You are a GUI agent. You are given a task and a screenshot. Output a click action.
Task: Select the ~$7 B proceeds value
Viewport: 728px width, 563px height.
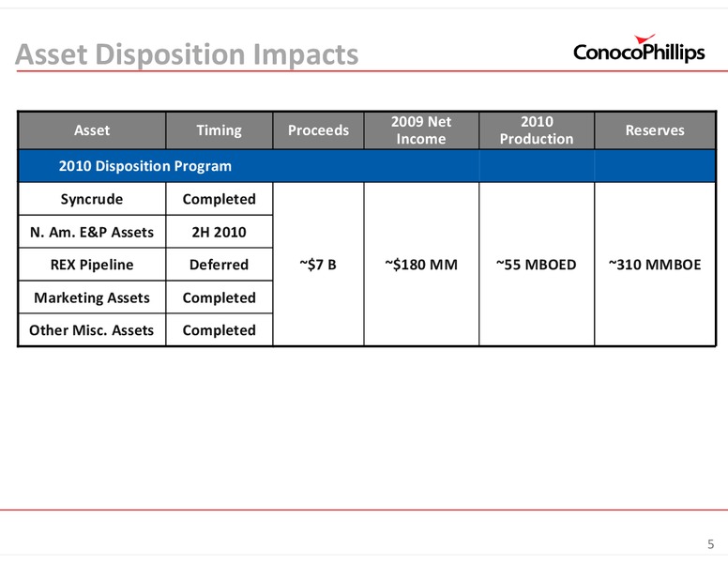(319, 265)
